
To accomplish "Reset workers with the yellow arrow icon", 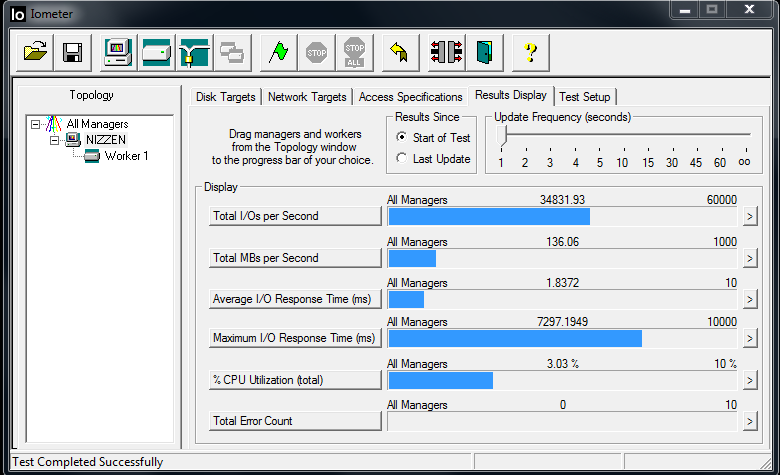I will point(400,53).
